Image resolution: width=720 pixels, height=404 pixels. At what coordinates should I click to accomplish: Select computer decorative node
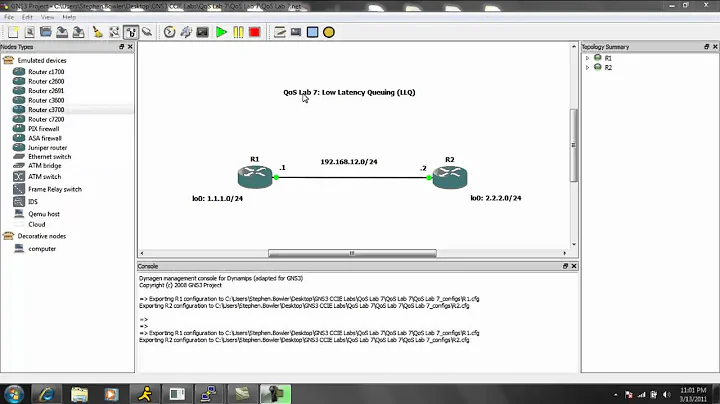42,249
